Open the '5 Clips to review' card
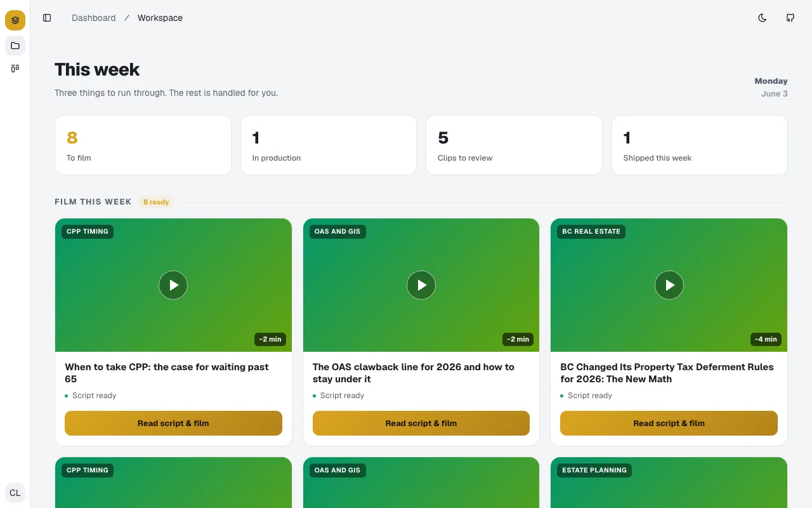Viewport: 812px width, 508px height. click(x=514, y=145)
